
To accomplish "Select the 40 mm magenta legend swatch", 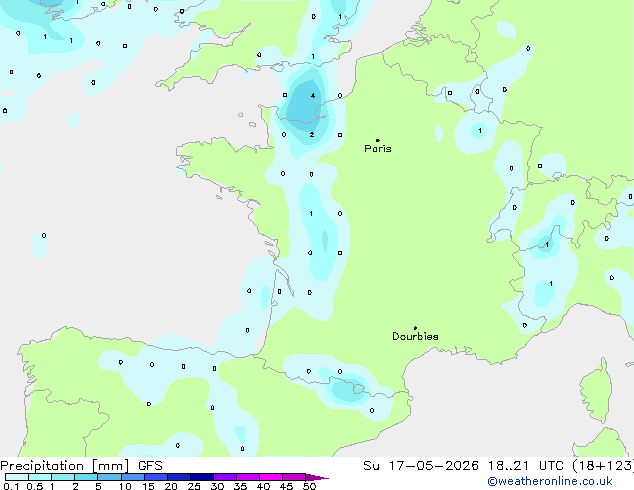I will (x=271, y=477).
